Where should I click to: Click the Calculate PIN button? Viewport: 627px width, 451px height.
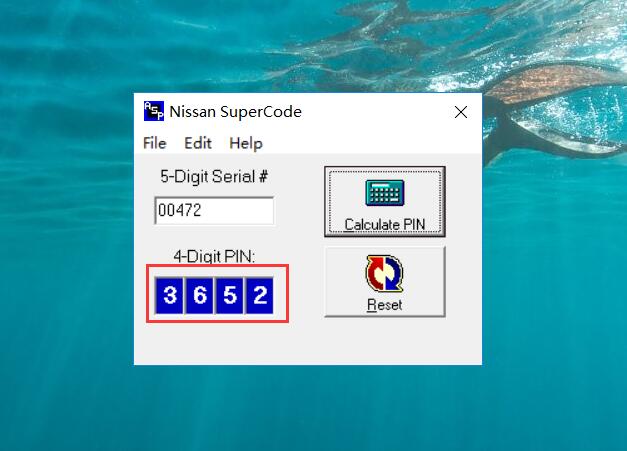click(x=385, y=202)
